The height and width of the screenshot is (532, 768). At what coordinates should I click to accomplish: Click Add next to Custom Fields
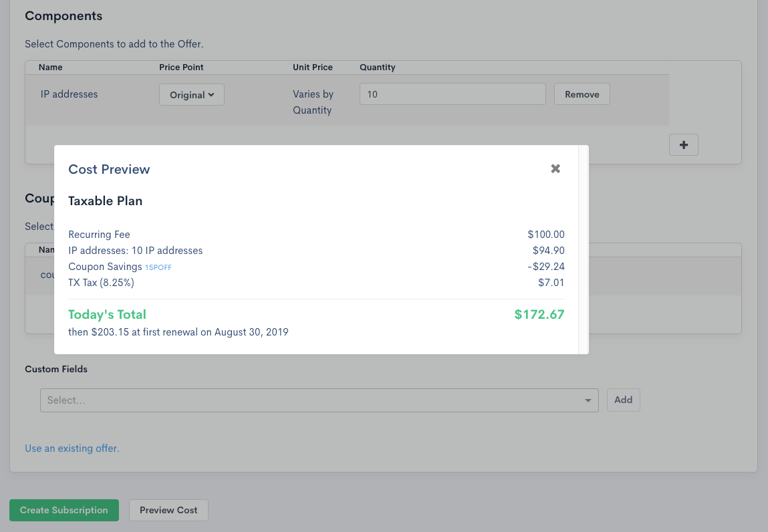coord(623,400)
